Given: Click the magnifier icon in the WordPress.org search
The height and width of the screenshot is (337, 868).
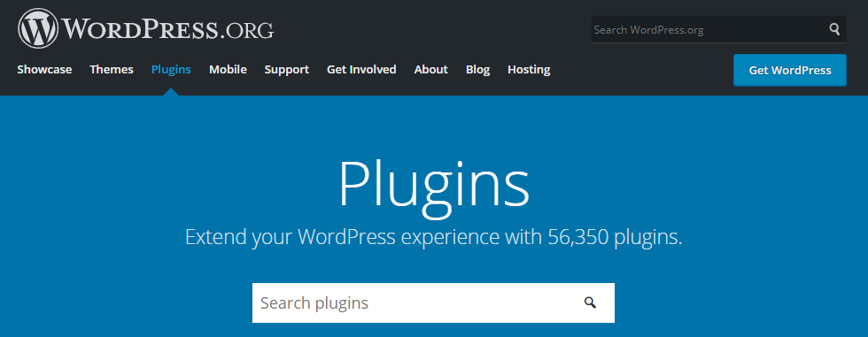Looking at the screenshot, I should point(834,29).
